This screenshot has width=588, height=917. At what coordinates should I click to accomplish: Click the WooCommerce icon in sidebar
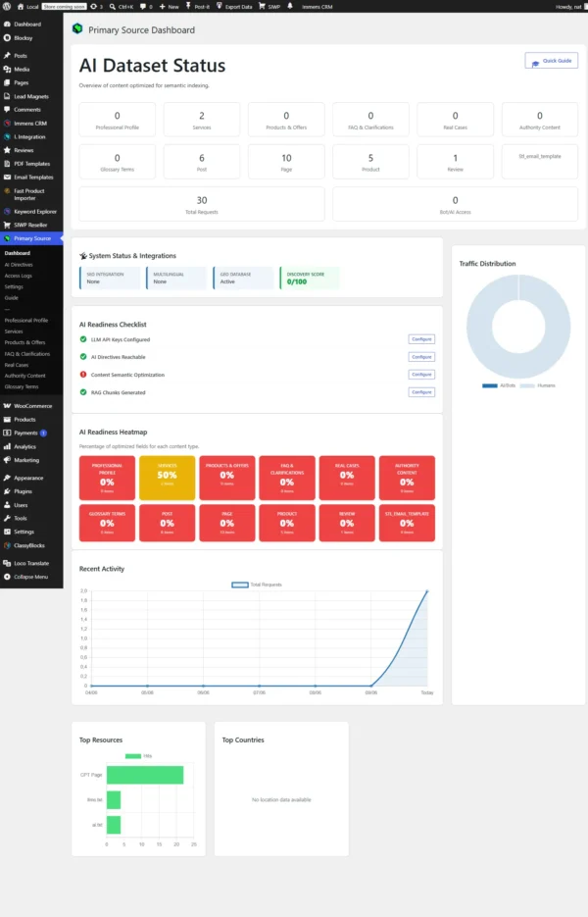(x=7, y=406)
